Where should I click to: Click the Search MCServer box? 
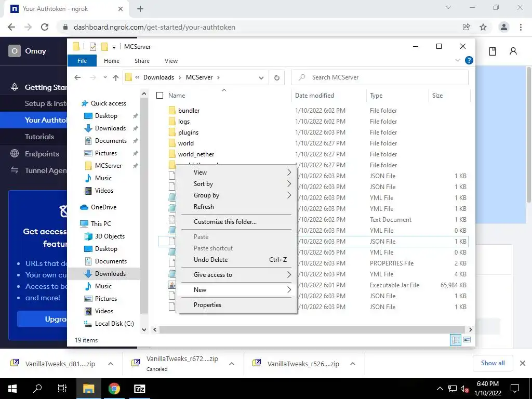[x=380, y=77]
